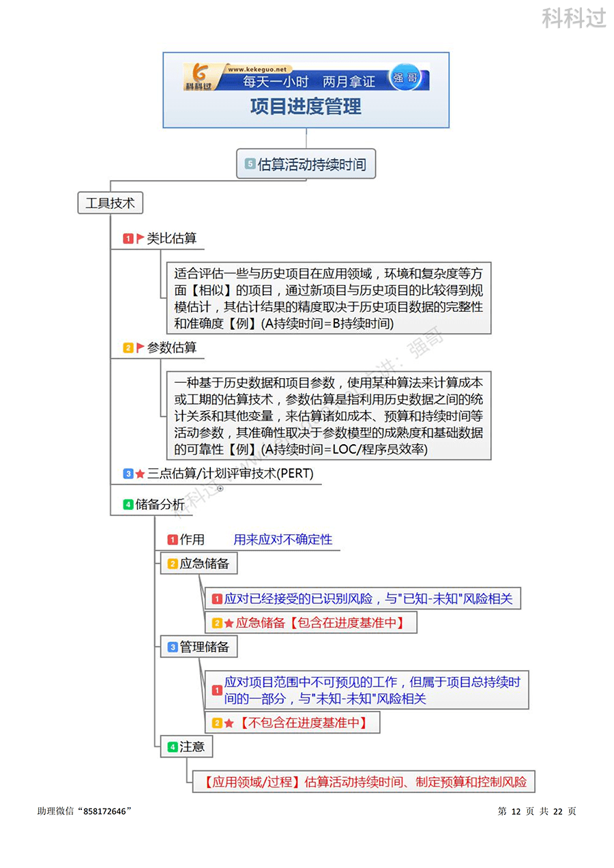Open the www.kekeguo.net banner link
The width and height of the screenshot is (614, 868).
tap(259, 69)
